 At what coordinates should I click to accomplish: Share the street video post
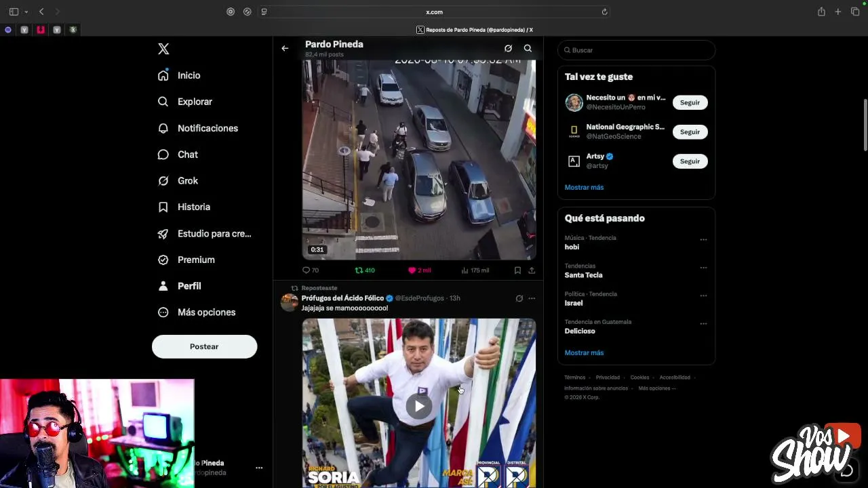click(x=532, y=270)
